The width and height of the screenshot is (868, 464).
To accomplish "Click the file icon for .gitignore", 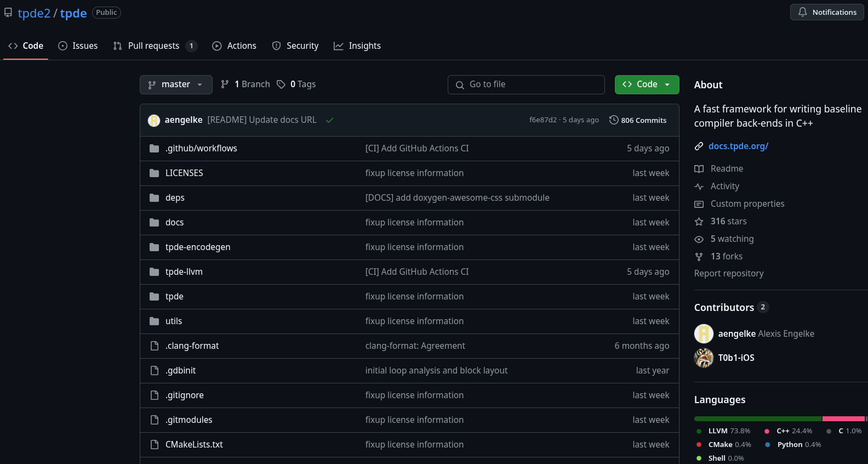I will [155, 395].
